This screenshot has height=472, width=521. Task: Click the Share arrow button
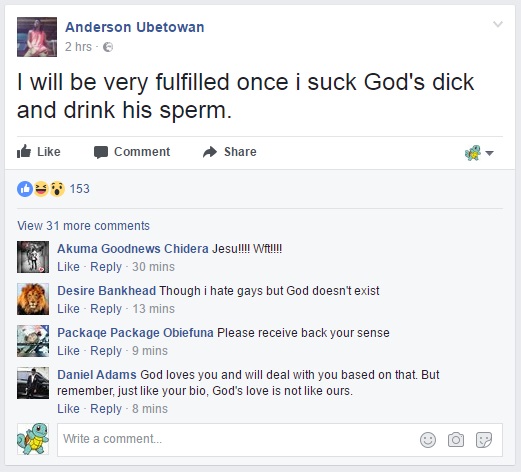pyautogui.click(x=230, y=152)
